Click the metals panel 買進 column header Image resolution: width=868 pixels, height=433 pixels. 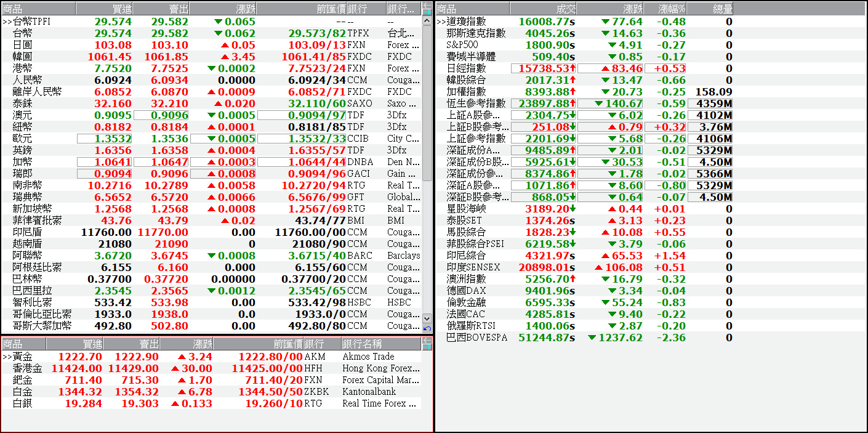pos(75,344)
